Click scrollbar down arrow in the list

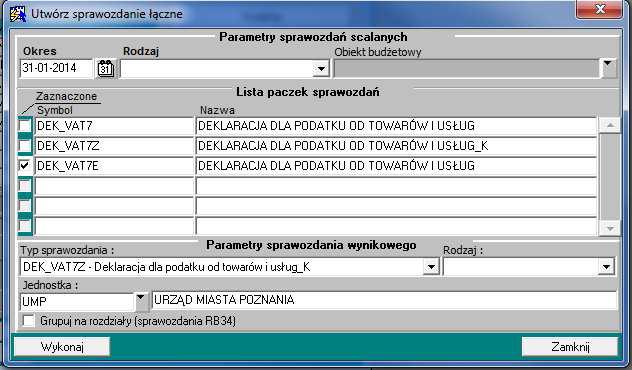point(610,228)
